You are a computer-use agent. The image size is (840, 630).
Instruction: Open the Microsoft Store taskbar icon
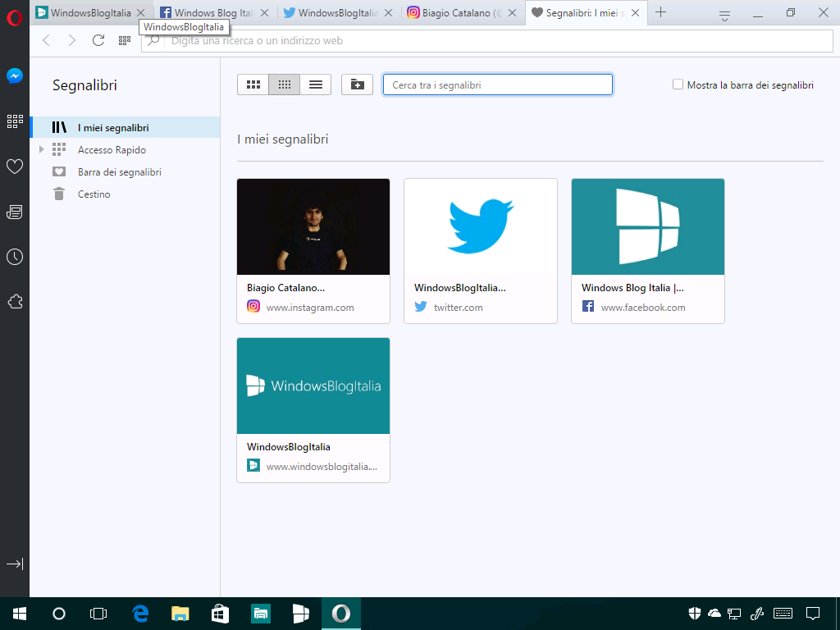tap(220, 614)
